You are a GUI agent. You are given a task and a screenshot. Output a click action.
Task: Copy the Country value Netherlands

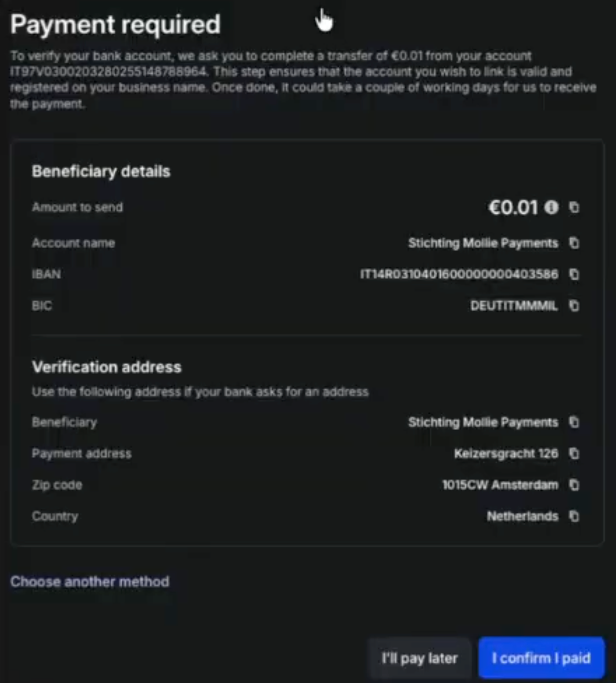coord(574,516)
